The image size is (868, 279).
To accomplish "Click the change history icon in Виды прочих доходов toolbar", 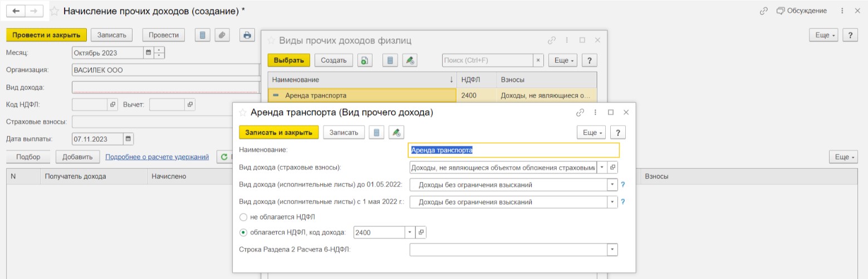I will [410, 61].
